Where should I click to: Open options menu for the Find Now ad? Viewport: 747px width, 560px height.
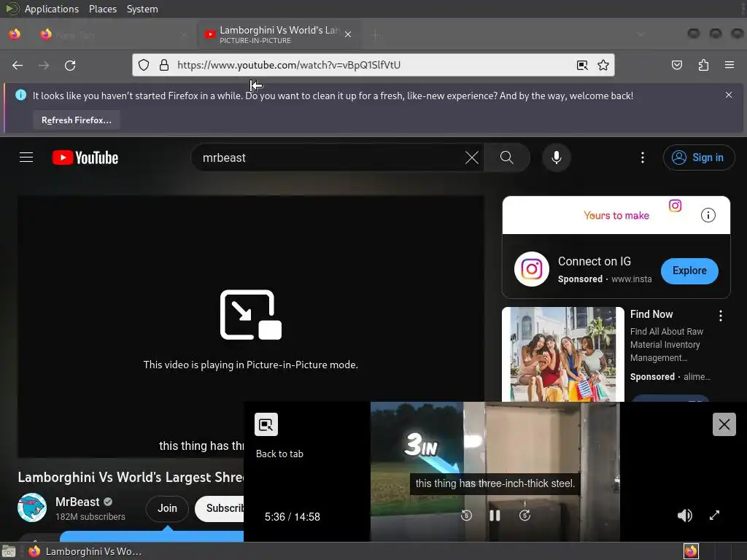click(x=720, y=316)
